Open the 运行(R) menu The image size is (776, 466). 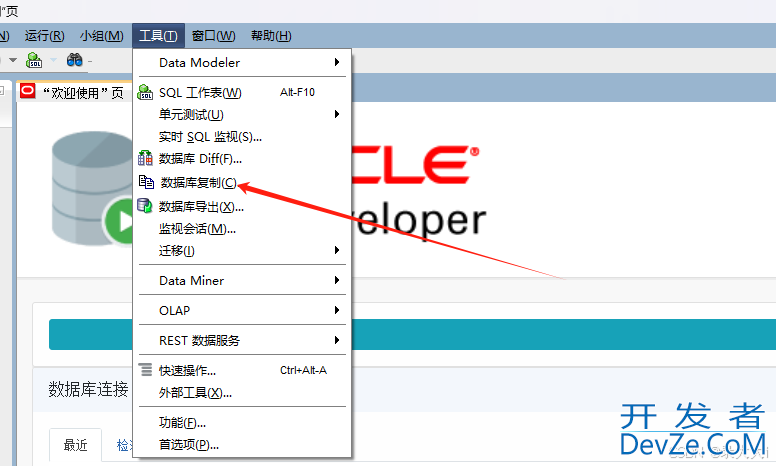click(x=45, y=36)
